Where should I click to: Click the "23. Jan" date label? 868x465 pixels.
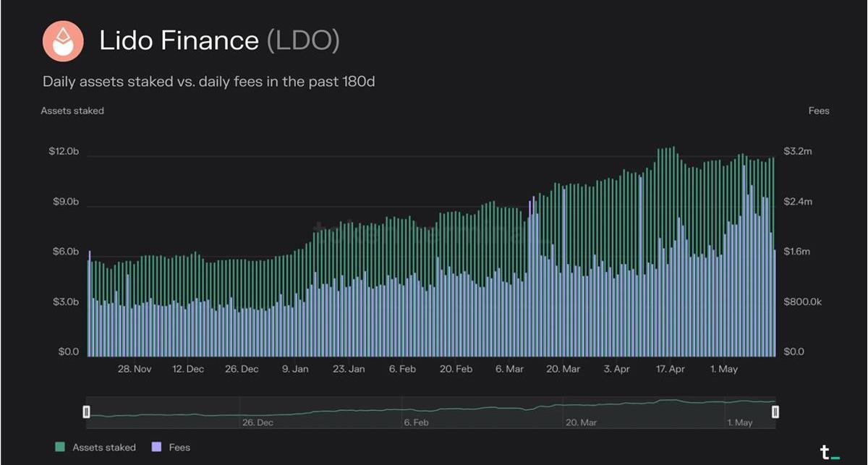349,369
